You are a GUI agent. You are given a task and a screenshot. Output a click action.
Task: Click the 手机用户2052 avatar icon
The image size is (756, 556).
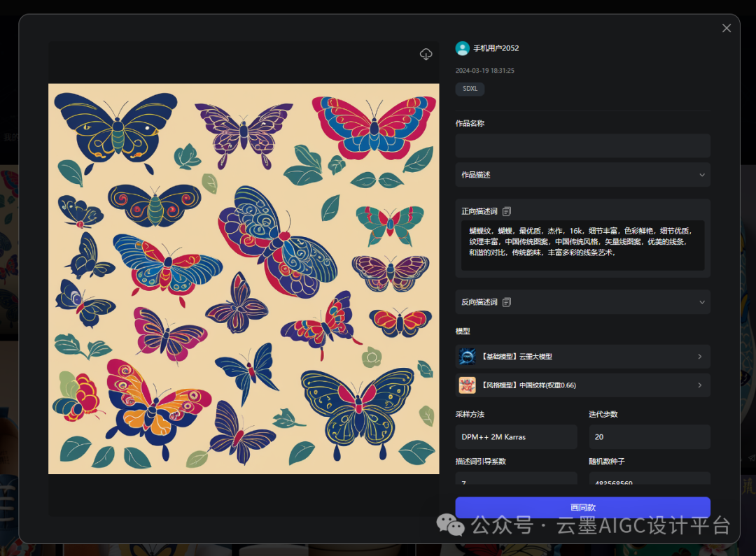(463, 48)
